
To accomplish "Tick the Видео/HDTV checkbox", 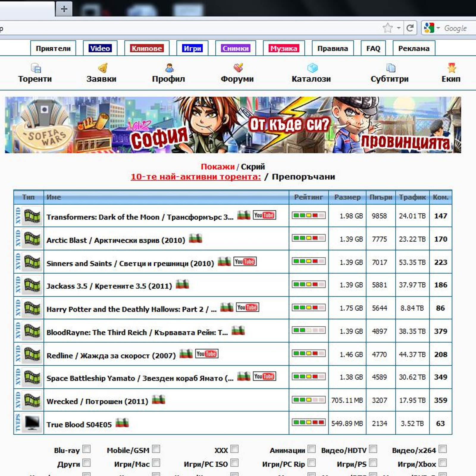I will [373, 449].
